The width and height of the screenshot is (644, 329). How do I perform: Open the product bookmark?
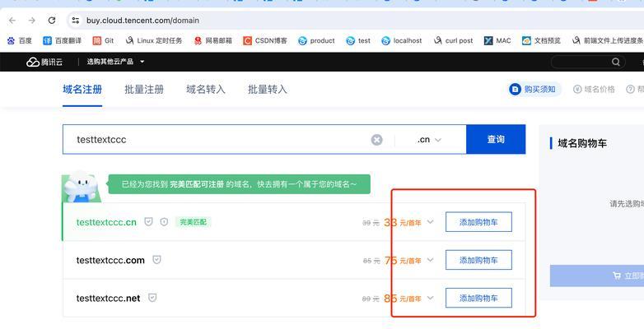316,40
